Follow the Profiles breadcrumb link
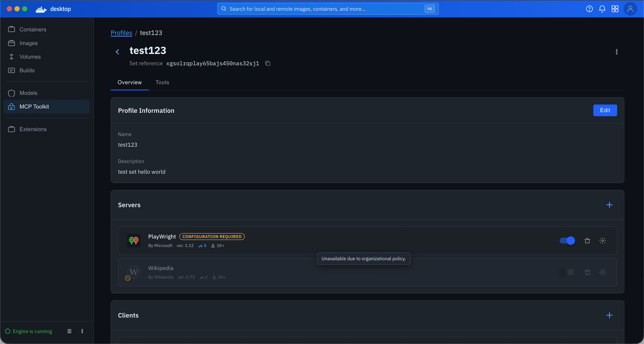The height and width of the screenshot is (344, 644). click(121, 33)
